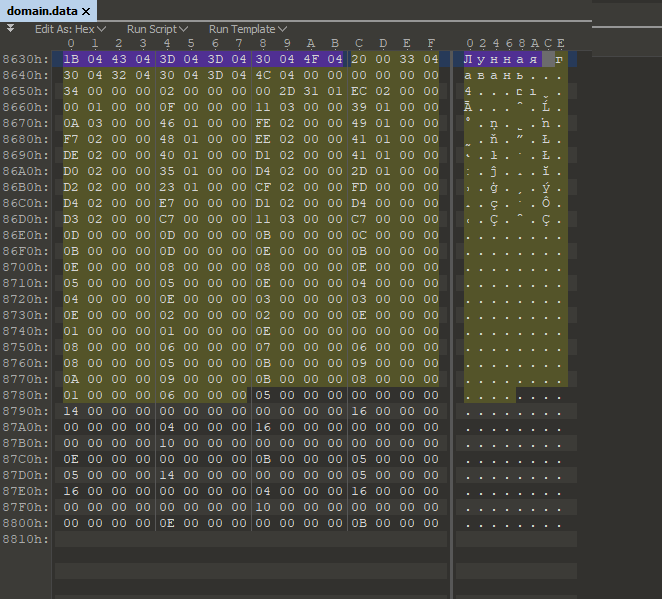The width and height of the screenshot is (662, 599).
Task: Click the 87B0h row address
Action: (x=26, y=444)
